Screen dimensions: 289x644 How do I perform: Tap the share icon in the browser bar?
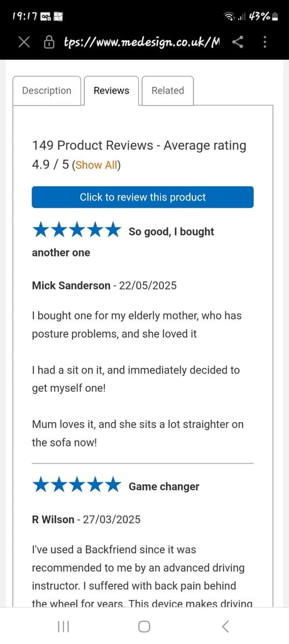[237, 42]
